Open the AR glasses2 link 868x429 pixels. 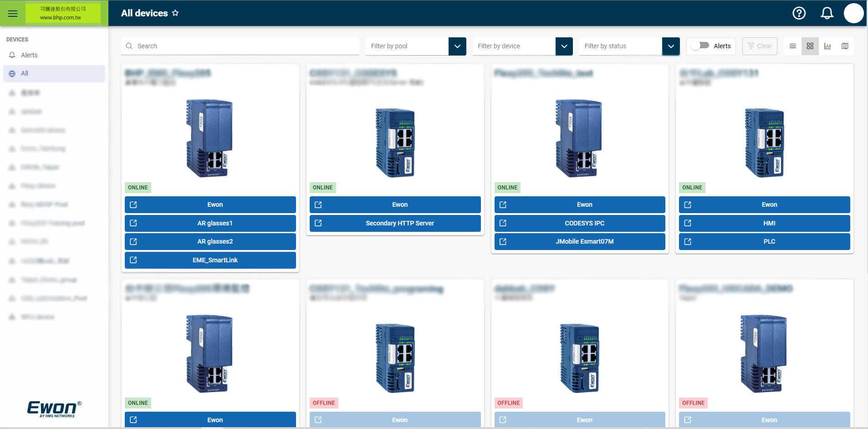[x=210, y=241]
